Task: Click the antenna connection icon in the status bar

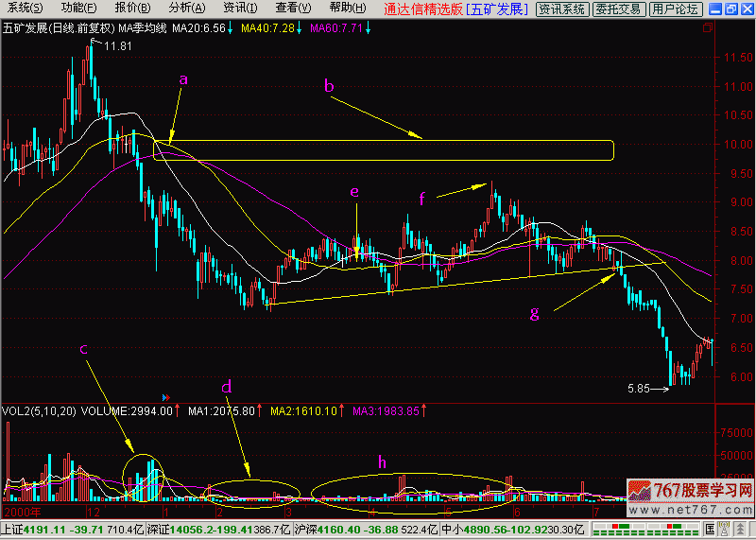Action: tap(724, 528)
